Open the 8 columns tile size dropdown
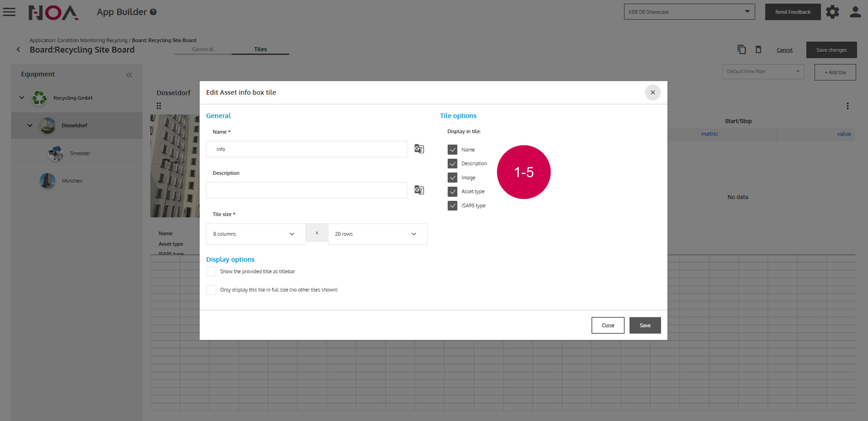Viewport: 868px width, 421px height. pyautogui.click(x=255, y=234)
